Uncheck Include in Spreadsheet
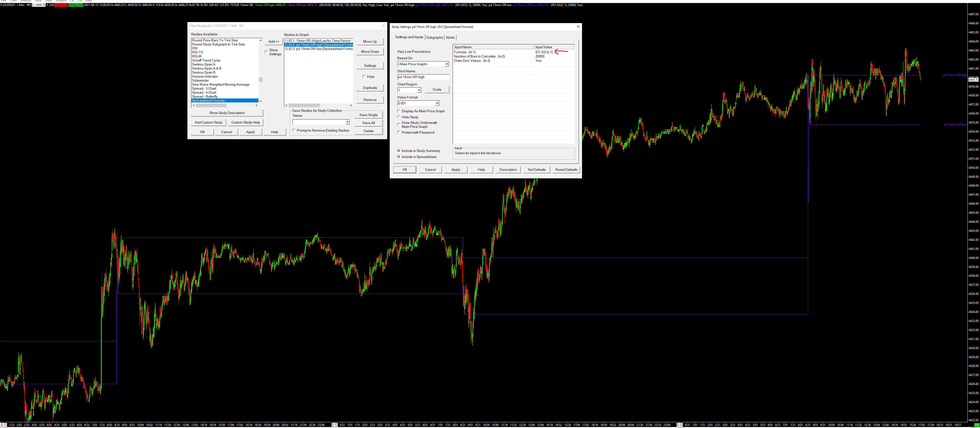The width and height of the screenshot is (980, 428). click(399, 157)
